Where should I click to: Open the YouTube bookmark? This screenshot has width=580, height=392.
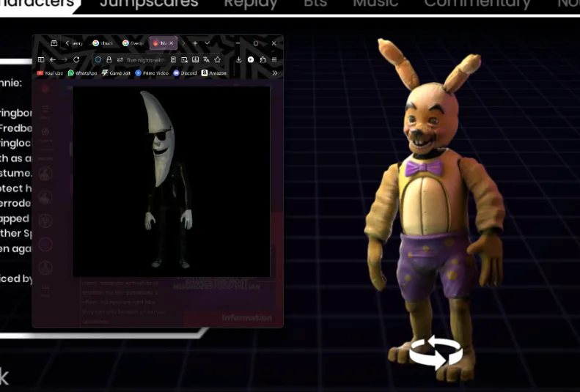click(x=50, y=73)
